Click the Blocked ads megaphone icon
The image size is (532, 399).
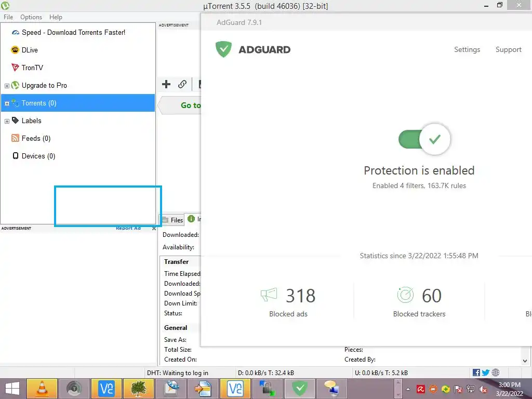[x=269, y=295]
